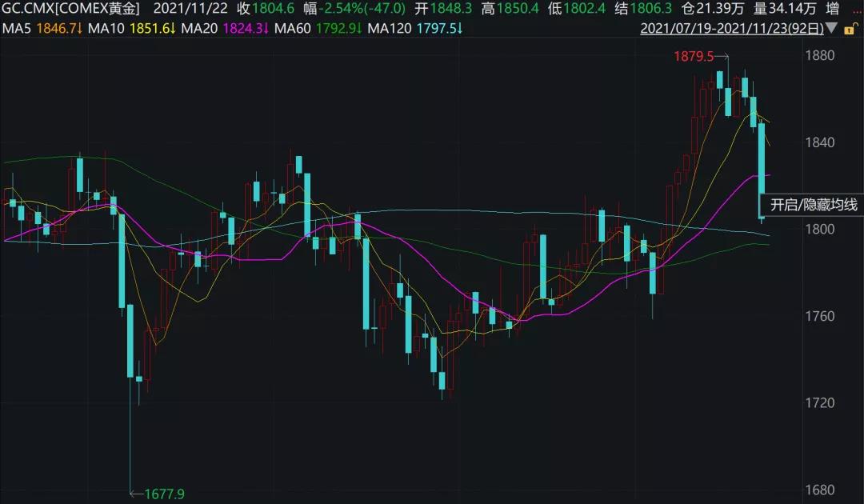
Task: Click the 1677.9 low price marker
Action: [164, 494]
